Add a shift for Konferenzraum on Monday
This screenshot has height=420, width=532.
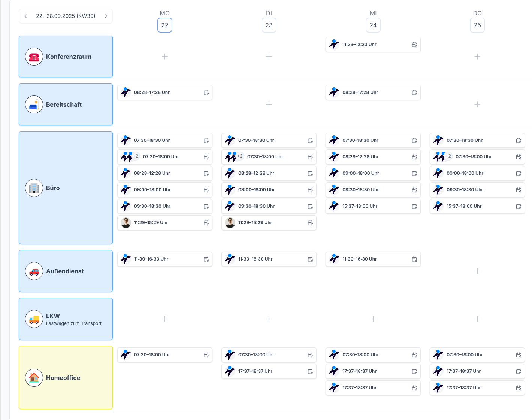click(165, 57)
